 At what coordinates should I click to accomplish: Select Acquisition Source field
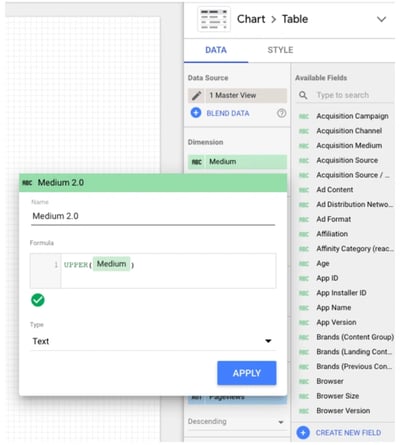(347, 160)
